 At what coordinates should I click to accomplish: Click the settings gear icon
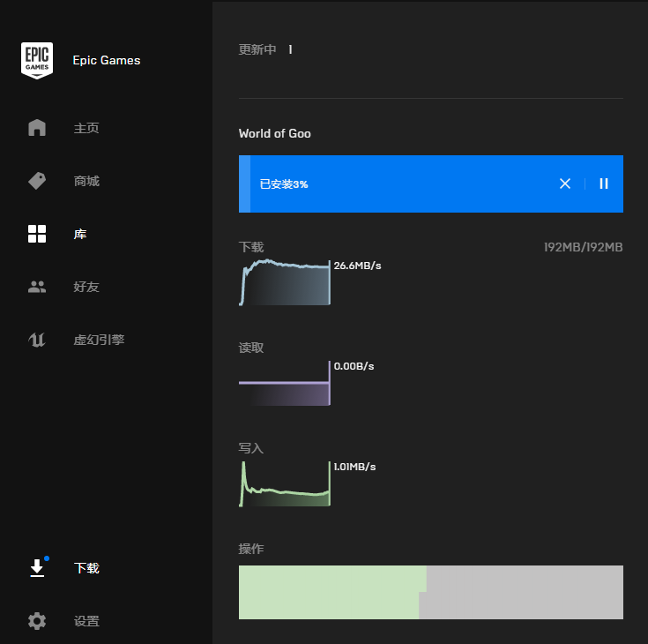pos(37,621)
